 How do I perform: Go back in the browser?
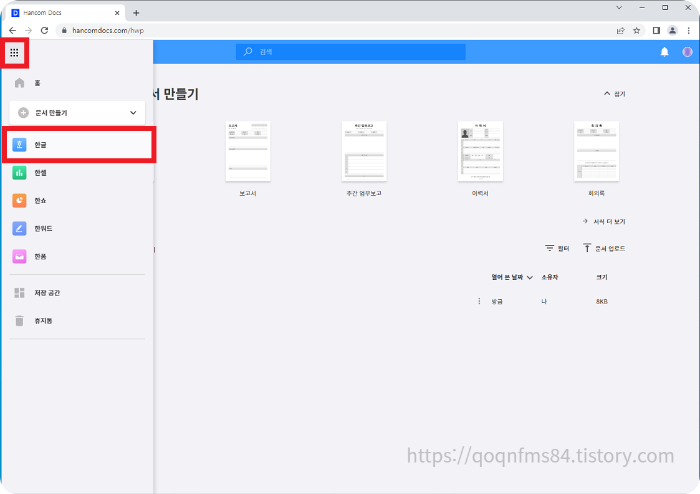click(12, 30)
